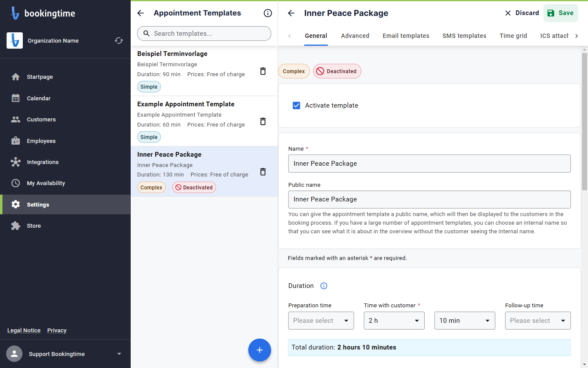
Task: Open the minutes dropdown showing 10 min
Action: (x=465, y=321)
